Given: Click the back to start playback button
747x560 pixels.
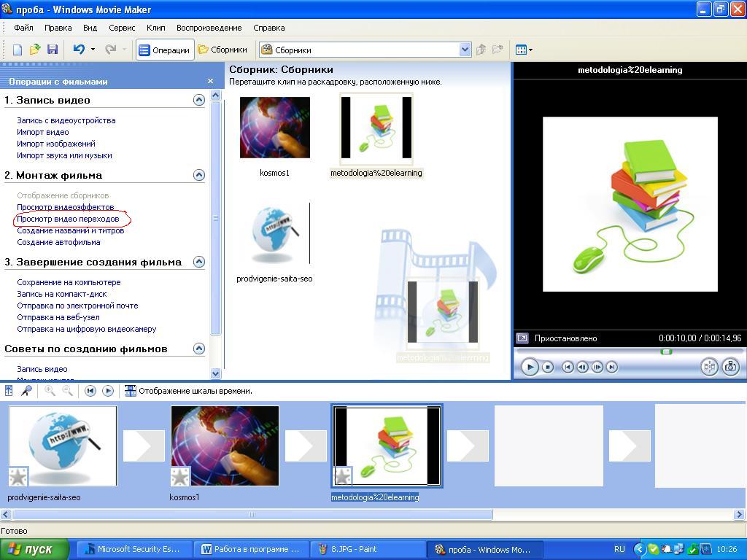Looking at the screenshot, I should pyautogui.click(x=568, y=367).
